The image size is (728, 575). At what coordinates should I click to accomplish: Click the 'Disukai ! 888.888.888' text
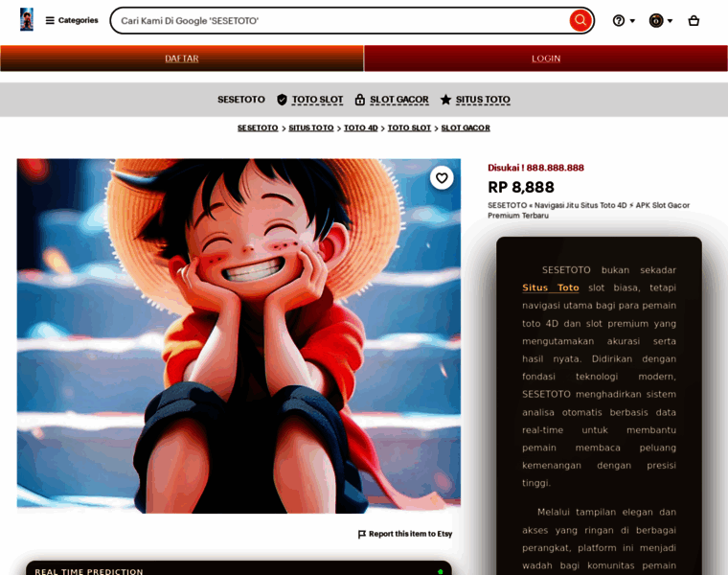tap(535, 168)
